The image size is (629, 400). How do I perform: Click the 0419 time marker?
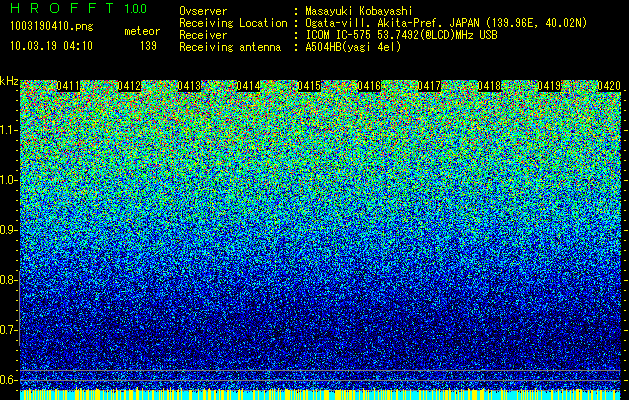click(549, 86)
